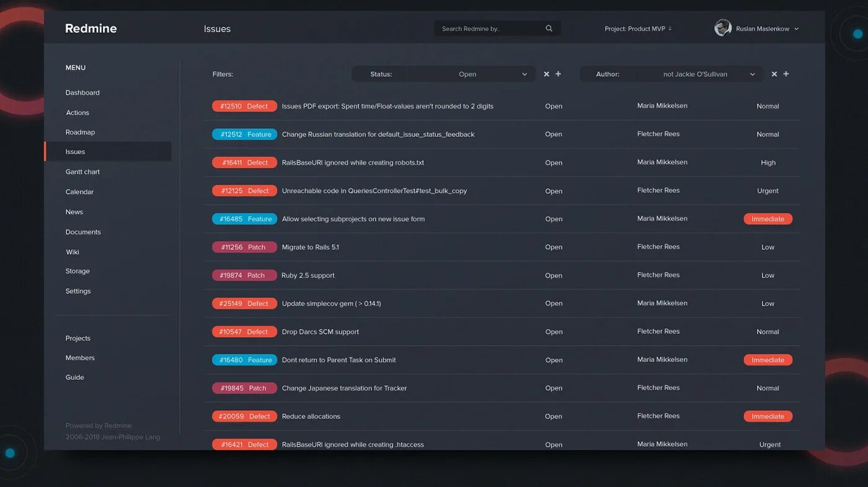Open 'Update simplecov gem' issue
The height and width of the screenshot is (487, 868).
click(331, 304)
